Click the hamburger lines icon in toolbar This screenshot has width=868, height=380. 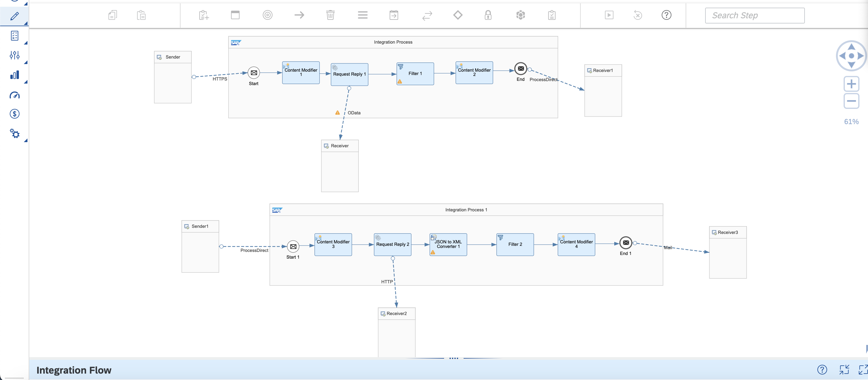[x=363, y=15]
